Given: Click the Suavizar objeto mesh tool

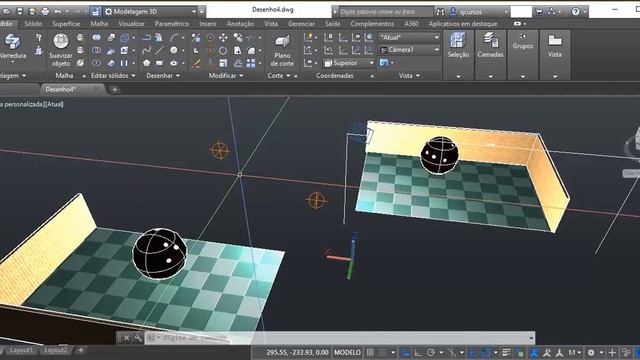Looking at the screenshot, I should pyautogui.click(x=60, y=50).
